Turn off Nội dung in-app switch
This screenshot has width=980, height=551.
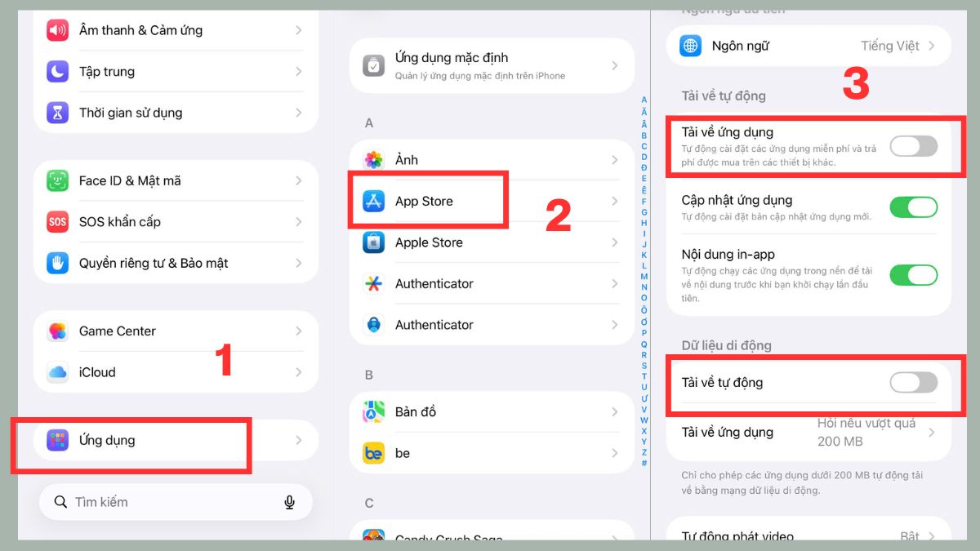click(914, 275)
